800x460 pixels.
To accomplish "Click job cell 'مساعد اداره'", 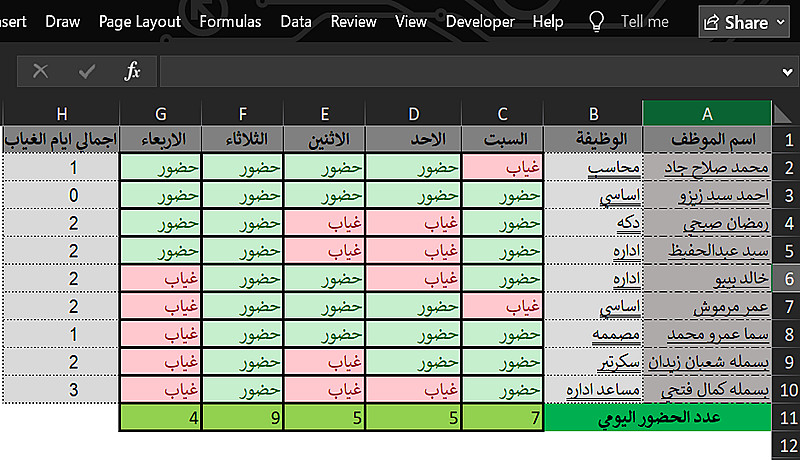I will tap(593, 390).
